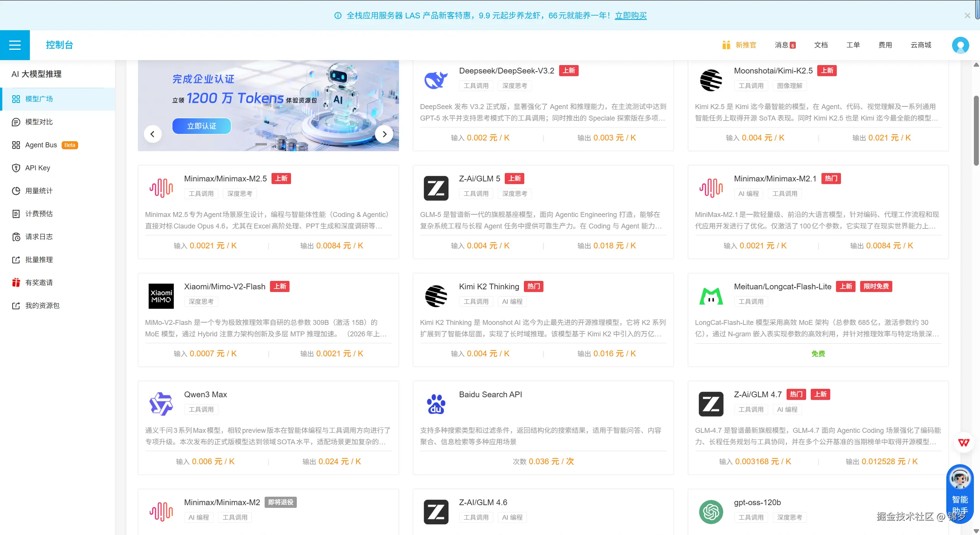
Task: Open 费用 in top navigation
Action: (885, 45)
